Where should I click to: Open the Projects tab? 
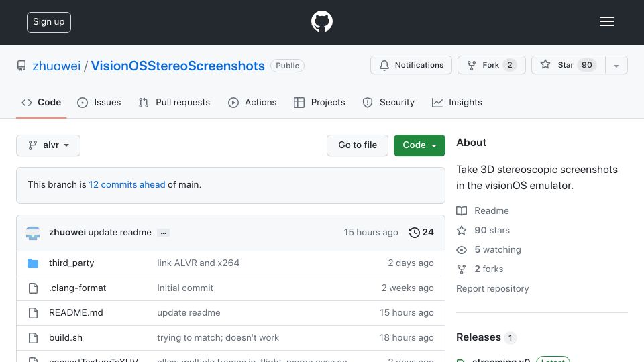click(319, 102)
